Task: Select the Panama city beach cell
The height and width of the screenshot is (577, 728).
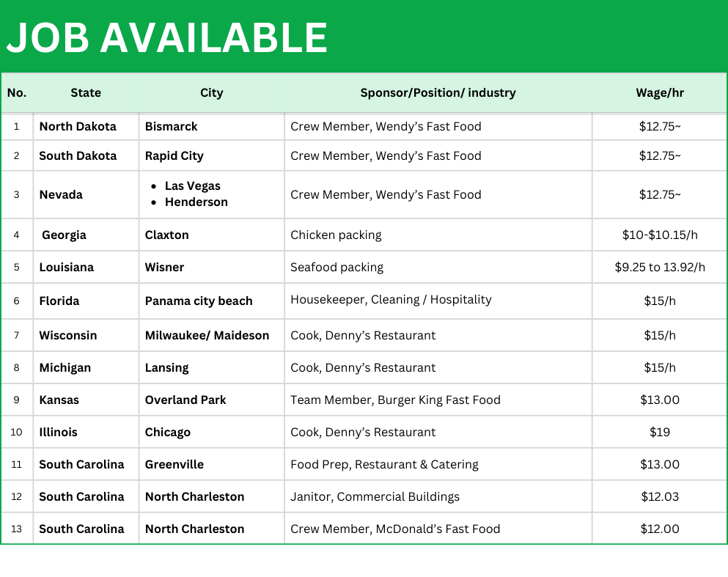Action: [199, 301]
